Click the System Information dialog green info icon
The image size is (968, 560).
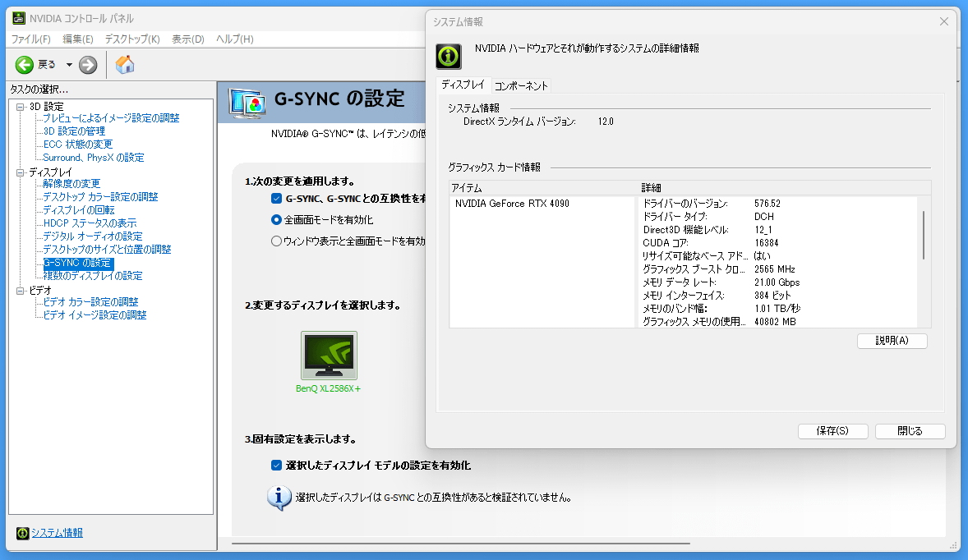coord(448,56)
